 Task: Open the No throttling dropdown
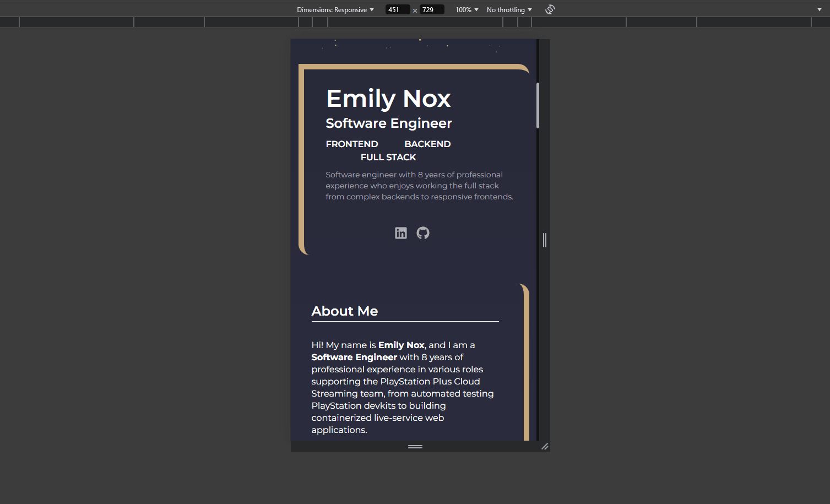pos(508,9)
